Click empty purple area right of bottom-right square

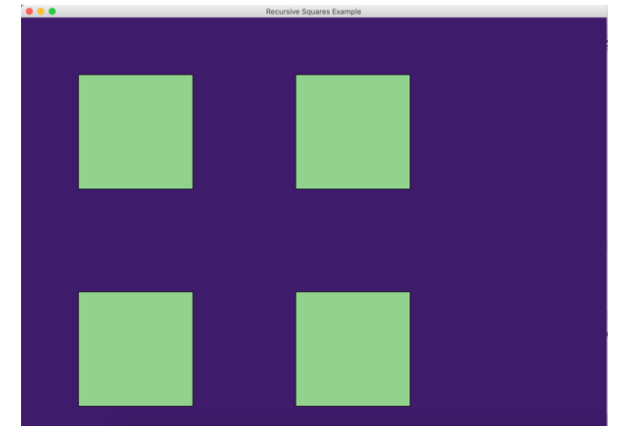point(508,349)
